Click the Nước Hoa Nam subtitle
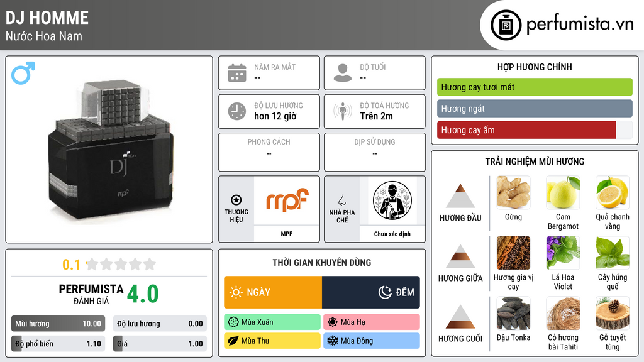Image resolution: width=644 pixels, height=362 pixels. (43, 36)
